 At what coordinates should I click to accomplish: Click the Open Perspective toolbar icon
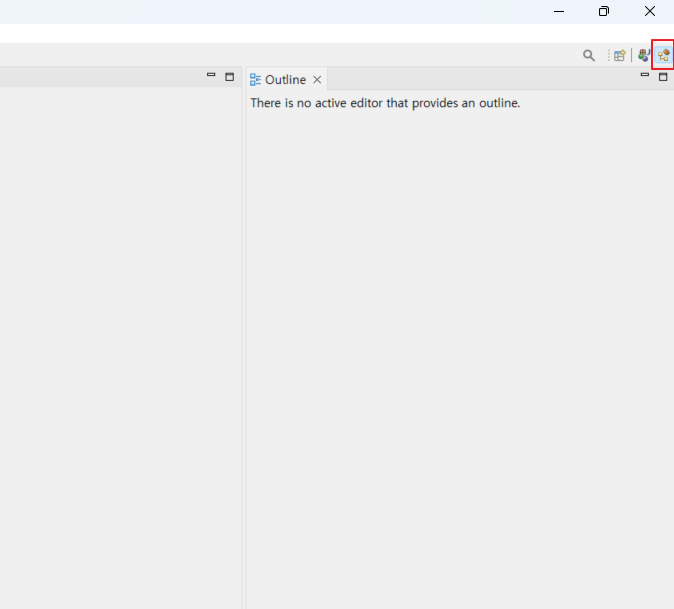click(x=619, y=55)
